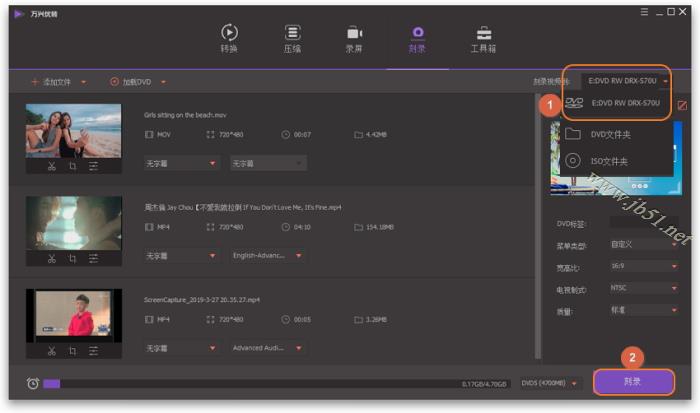This screenshot has height=413, width=700.
Task: Crop the ScreenCapture mp4 video
Action: 72,351
